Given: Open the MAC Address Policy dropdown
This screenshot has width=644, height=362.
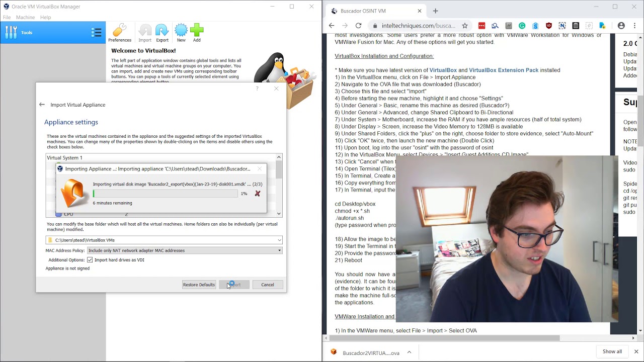Looking at the screenshot, I should tap(185, 250).
